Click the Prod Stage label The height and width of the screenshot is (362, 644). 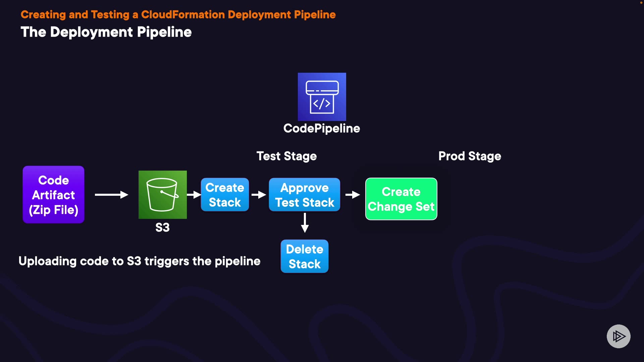[470, 156]
